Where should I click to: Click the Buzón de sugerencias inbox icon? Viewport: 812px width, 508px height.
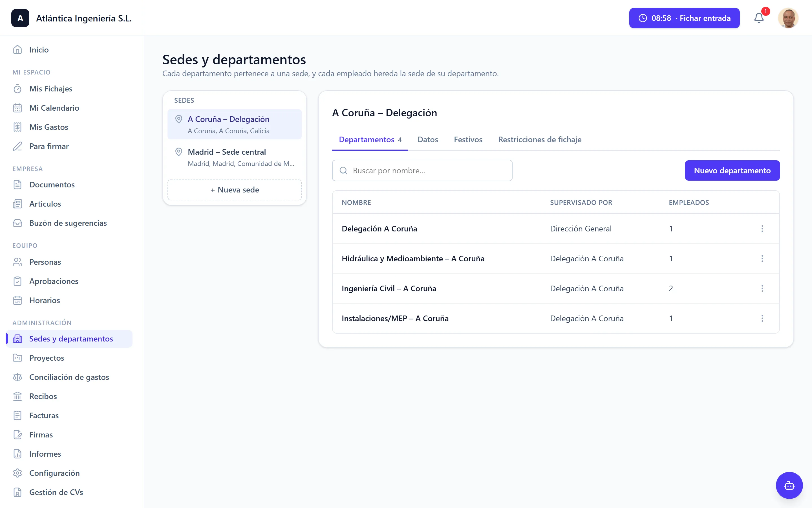pyautogui.click(x=17, y=223)
